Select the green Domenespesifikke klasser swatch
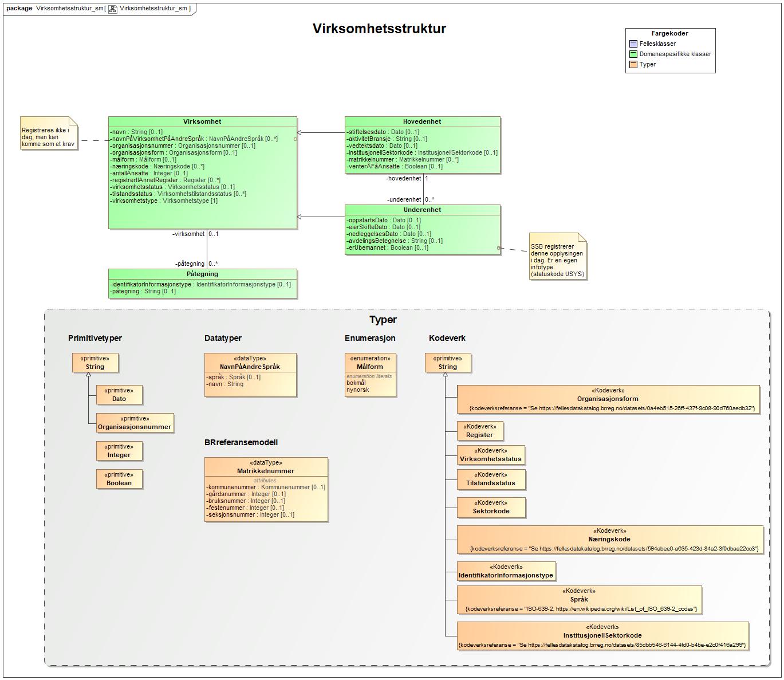The width and height of the screenshot is (784, 680). tap(633, 54)
